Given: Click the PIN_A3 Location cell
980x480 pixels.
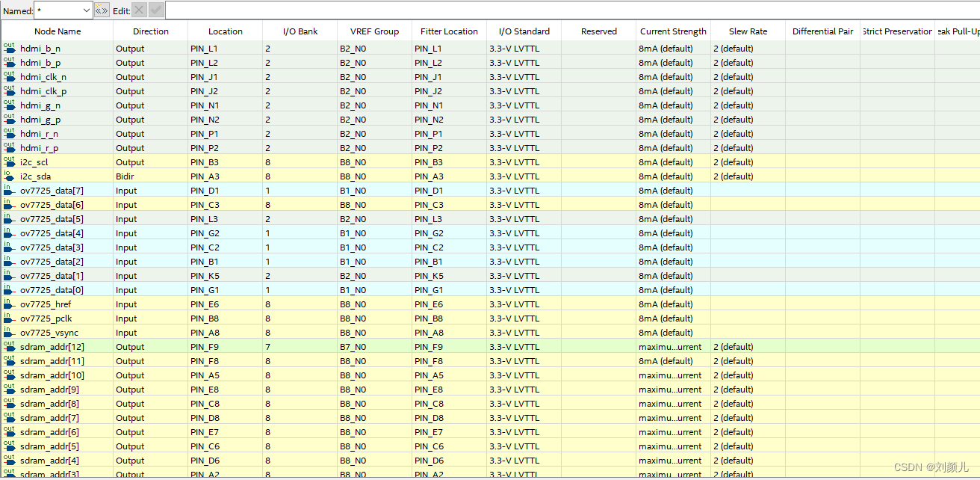Looking at the screenshot, I should click(x=226, y=176).
